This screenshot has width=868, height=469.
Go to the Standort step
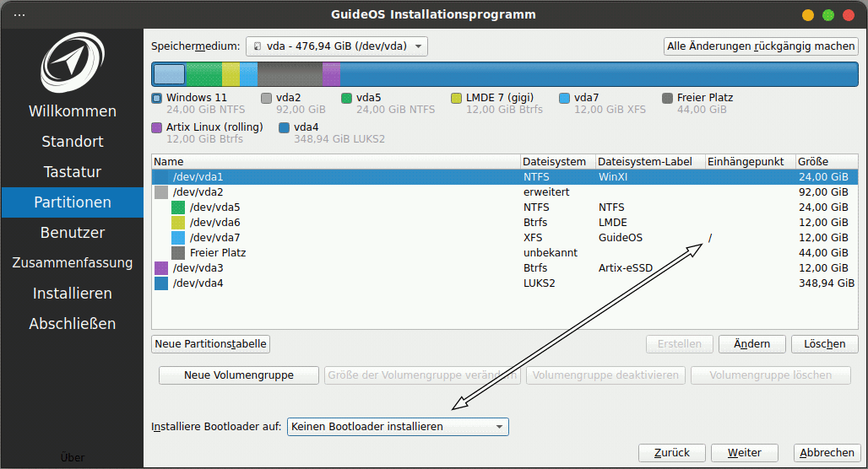(73, 142)
